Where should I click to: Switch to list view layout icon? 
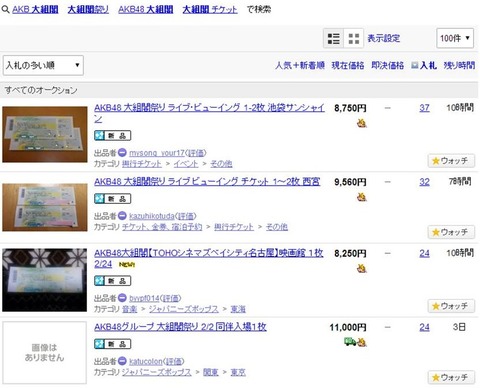[x=333, y=38]
